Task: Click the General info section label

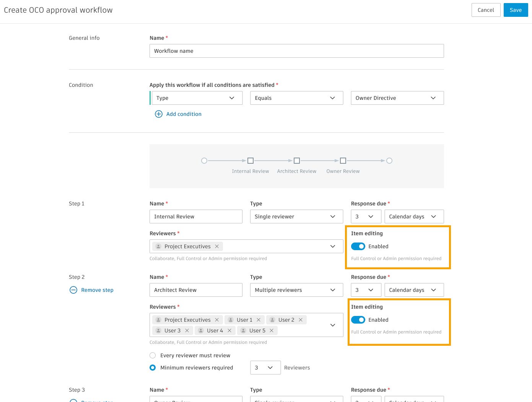Action: pos(84,38)
